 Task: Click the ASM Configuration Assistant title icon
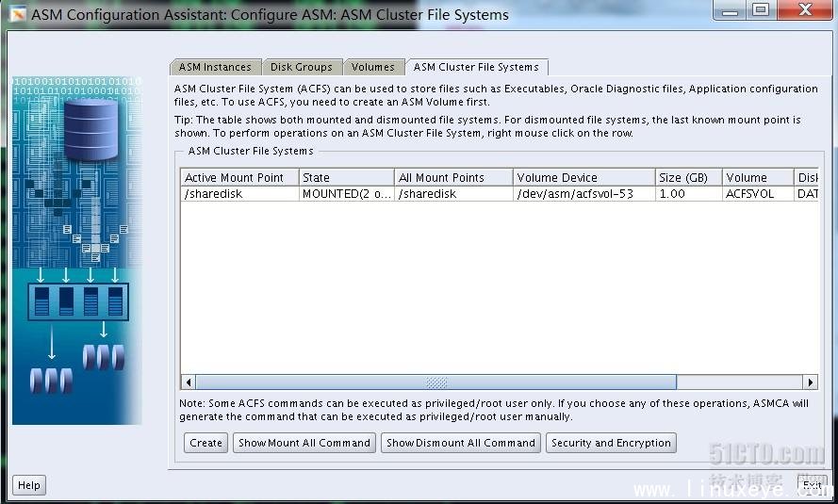pyautogui.click(x=17, y=14)
